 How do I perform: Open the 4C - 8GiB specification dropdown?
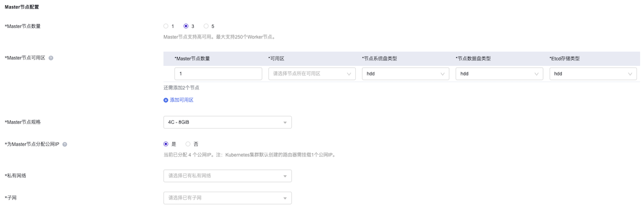228,123
